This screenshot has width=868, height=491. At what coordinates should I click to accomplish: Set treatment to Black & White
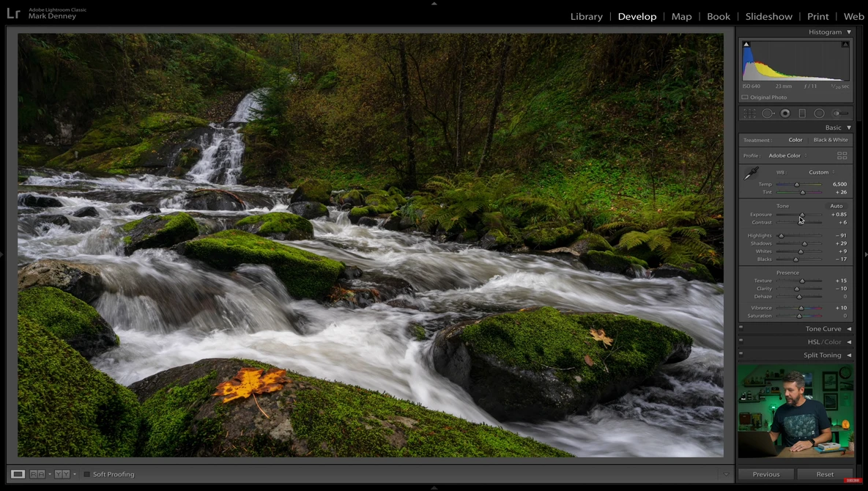click(831, 140)
